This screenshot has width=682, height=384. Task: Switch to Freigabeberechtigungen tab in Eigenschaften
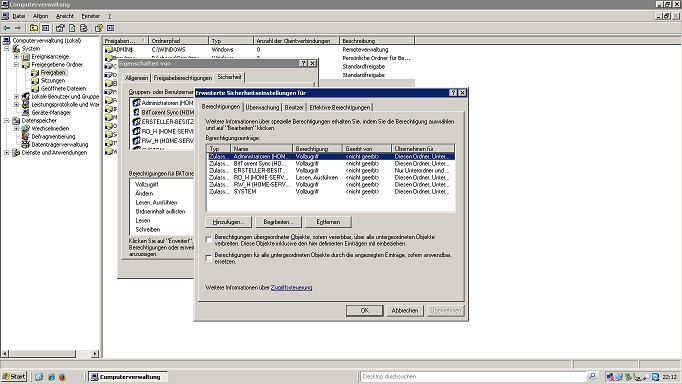(x=182, y=78)
